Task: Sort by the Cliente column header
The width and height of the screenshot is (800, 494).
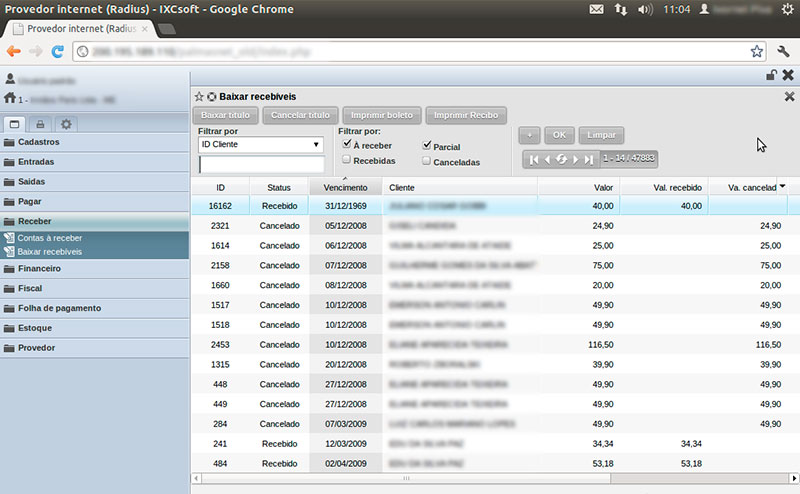Action: 460,188
